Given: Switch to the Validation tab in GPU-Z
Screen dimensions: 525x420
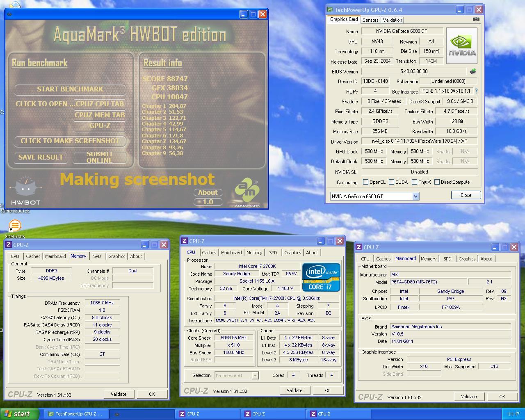Looking at the screenshot, I should [x=393, y=20].
